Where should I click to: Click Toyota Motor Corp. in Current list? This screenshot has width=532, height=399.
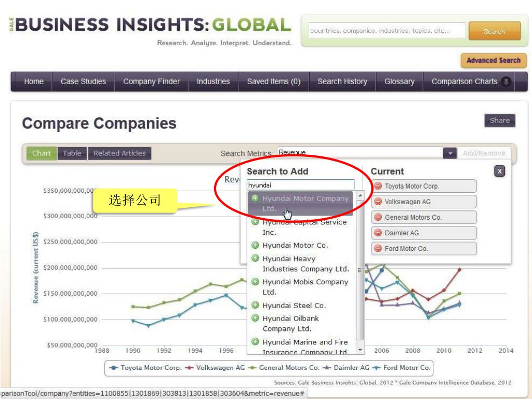424,186
